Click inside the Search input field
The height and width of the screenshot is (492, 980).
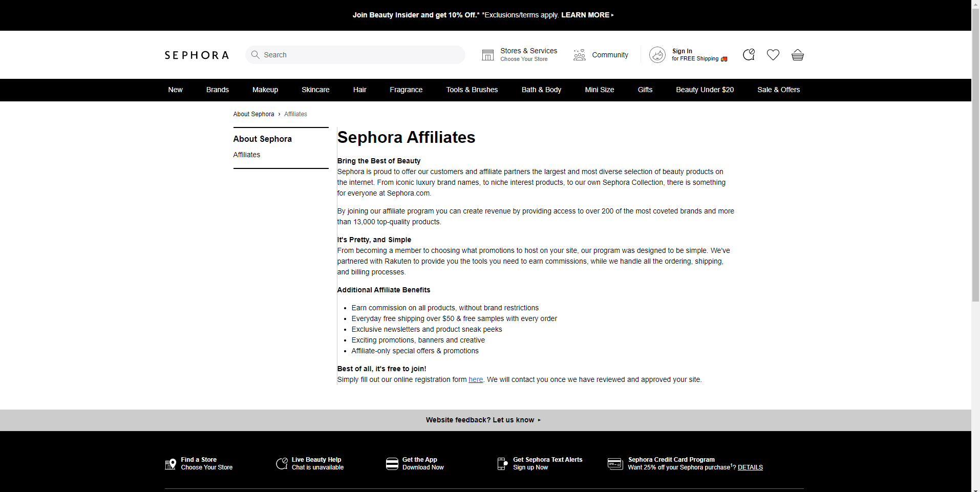[x=358, y=55]
